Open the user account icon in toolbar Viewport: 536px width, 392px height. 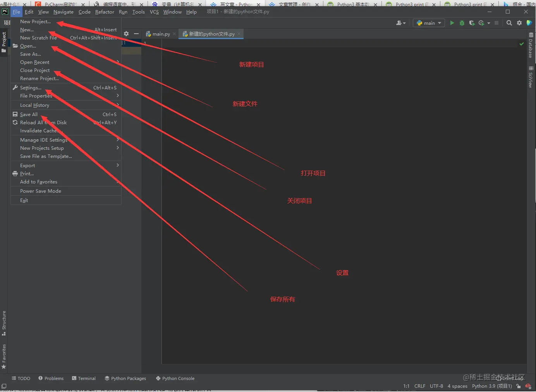pos(401,23)
